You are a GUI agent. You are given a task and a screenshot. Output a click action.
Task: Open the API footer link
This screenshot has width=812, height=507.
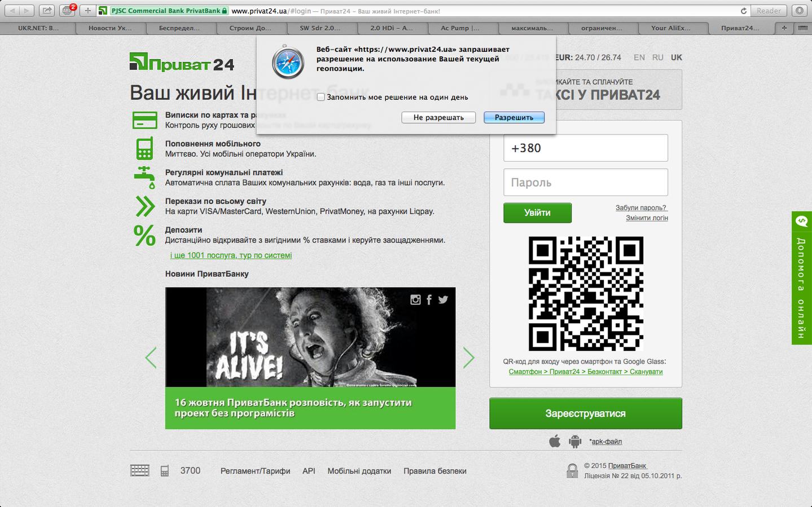click(309, 471)
